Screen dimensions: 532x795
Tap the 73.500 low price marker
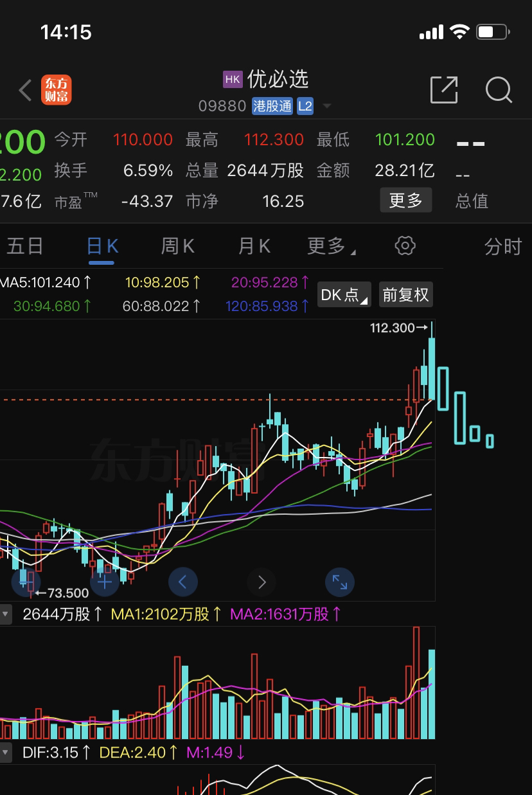[62, 593]
